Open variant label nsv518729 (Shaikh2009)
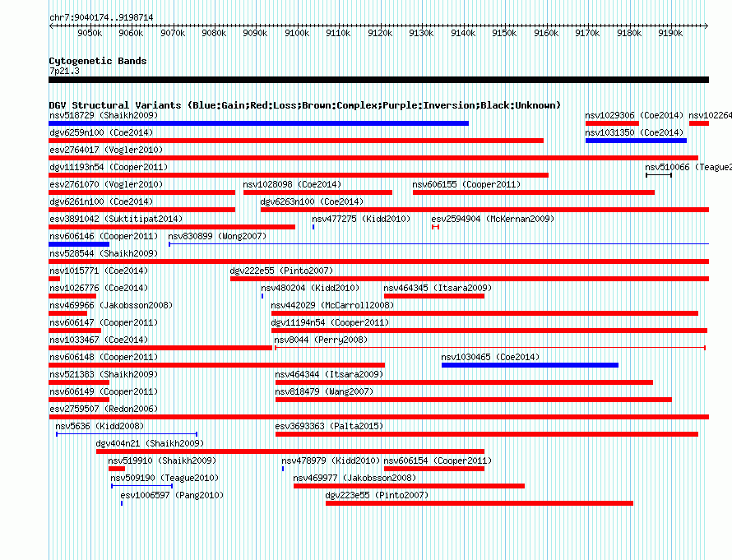This screenshot has width=732, height=560. [x=104, y=115]
